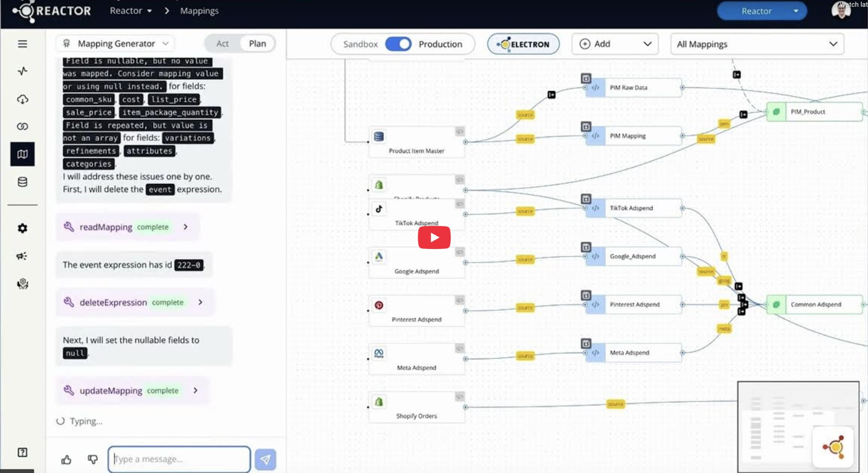868x473 pixels.
Task: Open the ELECTRON button
Action: coord(523,44)
